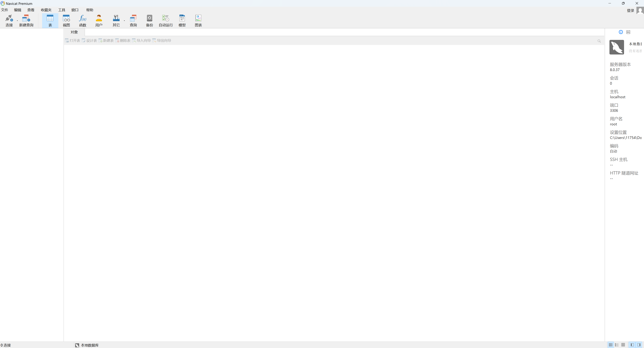Click the host value 'localhost'

(618, 97)
